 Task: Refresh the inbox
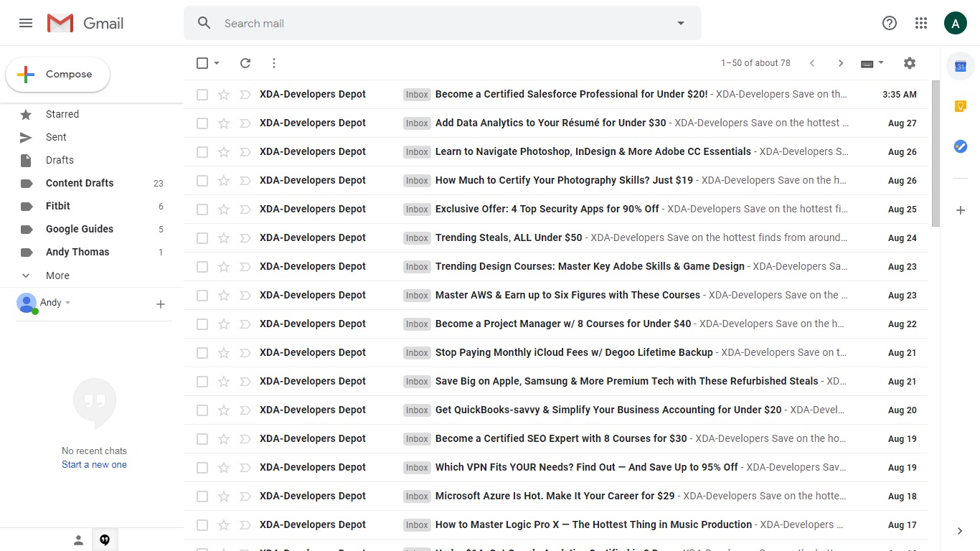coord(245,63)
